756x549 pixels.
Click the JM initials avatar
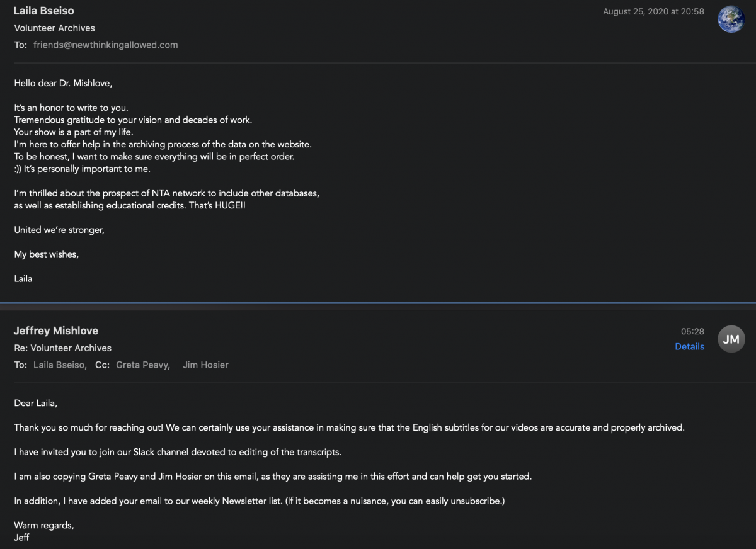[x=731, y=339]
